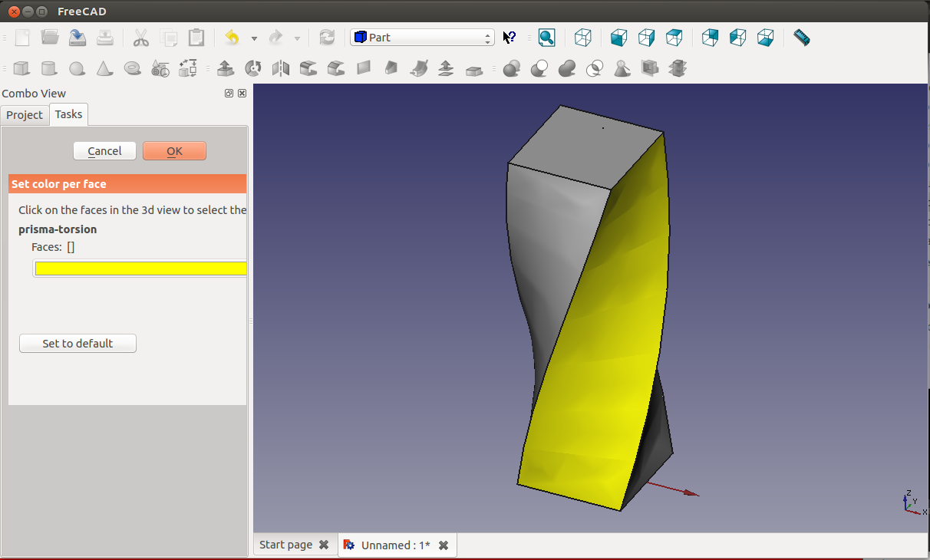Screen dimensions: 930x560
Task: Open the Part workbench dropdown
Action: 422,38
